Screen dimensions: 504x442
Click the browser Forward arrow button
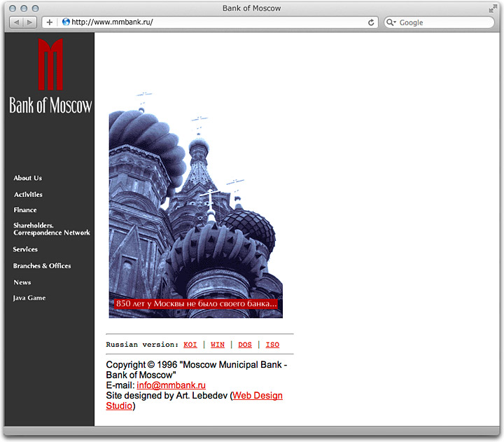pos(31,22)
